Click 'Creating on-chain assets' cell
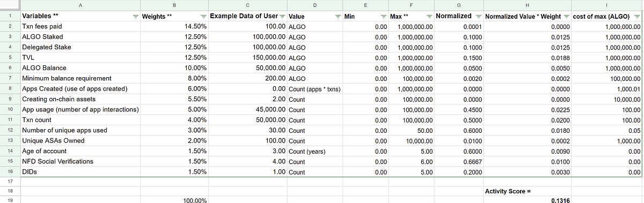This screenshot has height=203, width=644. pyautogui.click(x=80, y=100)
